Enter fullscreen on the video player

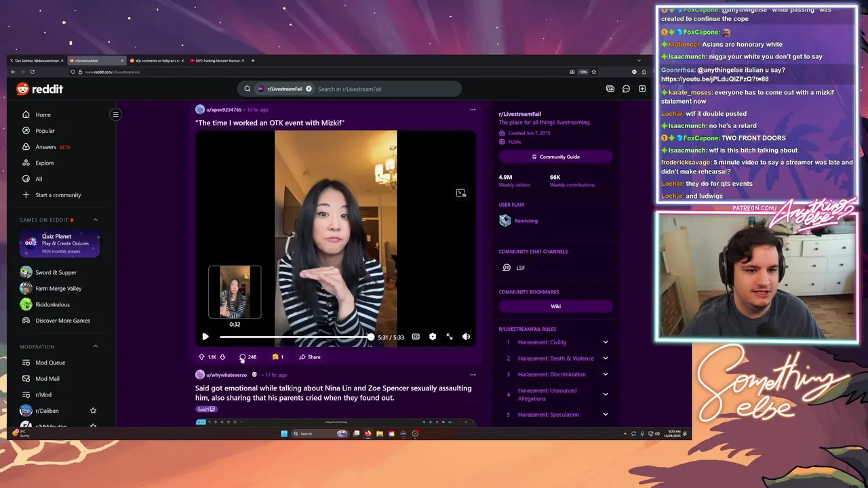(x=449, y=337)
